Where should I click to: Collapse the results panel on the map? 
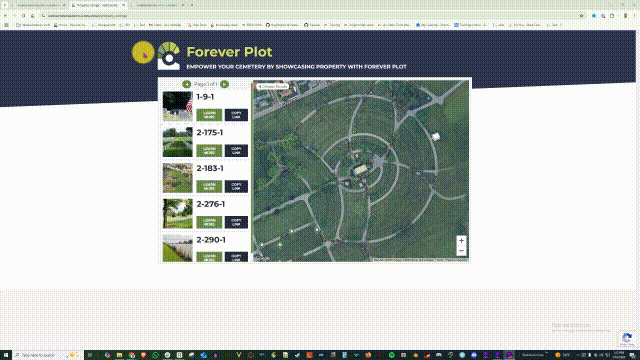tap(272, 87)
